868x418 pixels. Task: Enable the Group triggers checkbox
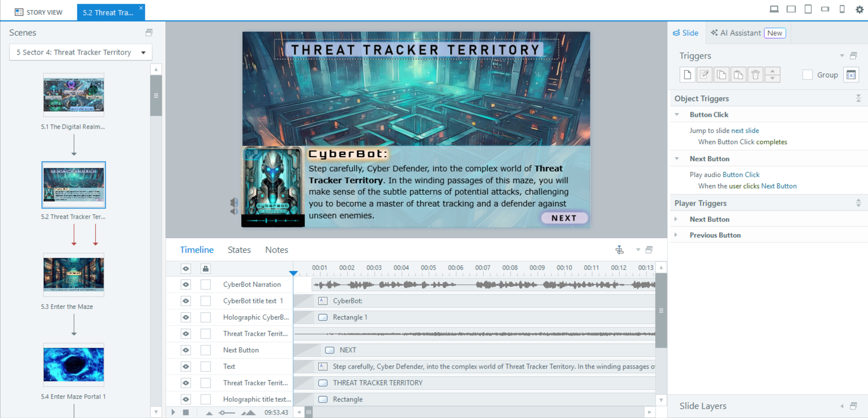point(808,75)
